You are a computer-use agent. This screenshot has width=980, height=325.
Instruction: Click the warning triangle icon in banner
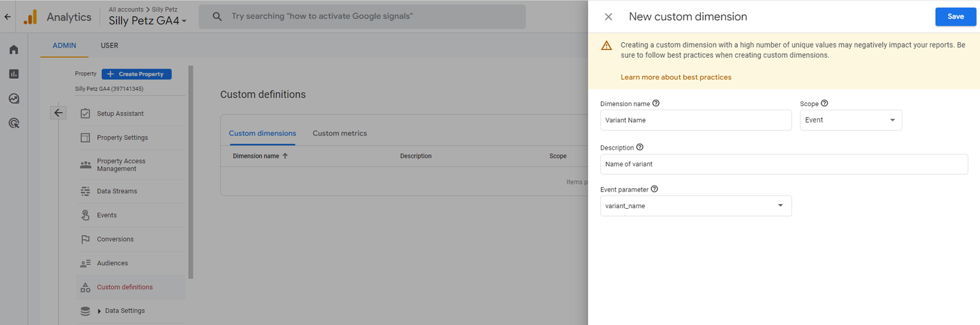coord(606,46)
